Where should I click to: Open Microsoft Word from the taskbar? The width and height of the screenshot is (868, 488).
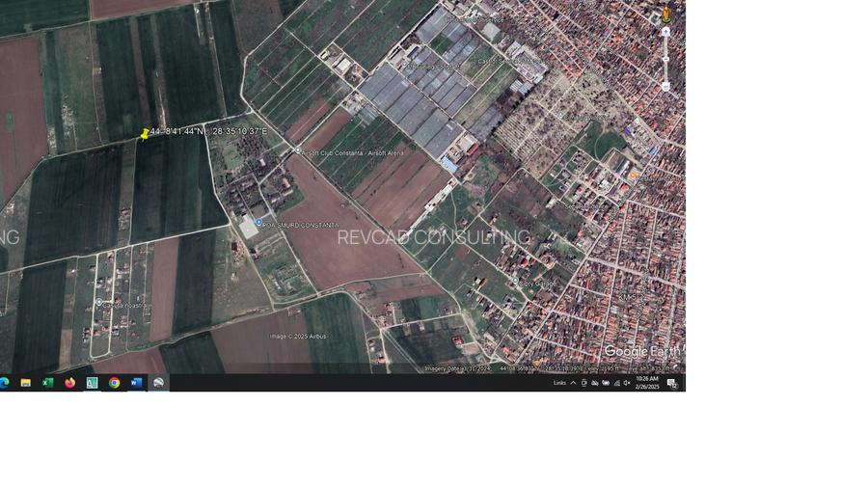(136, 383)
